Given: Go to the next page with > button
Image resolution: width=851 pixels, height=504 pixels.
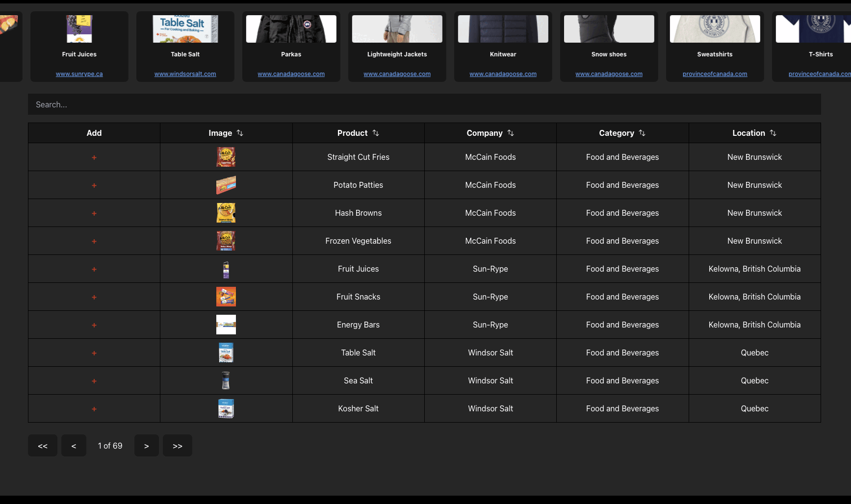Looking at the screenshot, I should point(146,446).
